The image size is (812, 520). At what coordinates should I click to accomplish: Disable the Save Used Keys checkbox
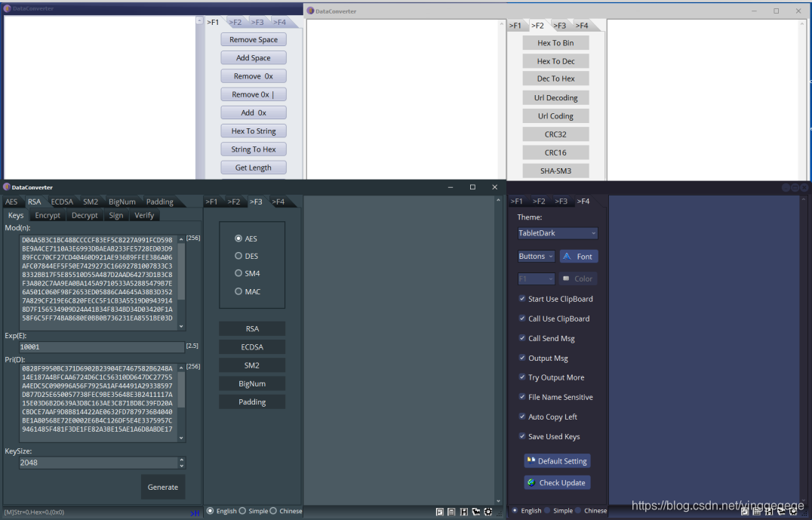(522, 436)
